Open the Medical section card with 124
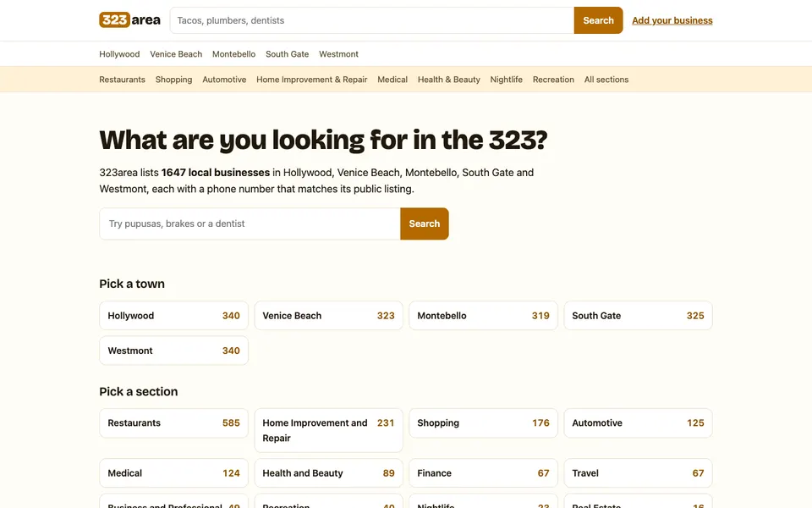 click(174, 472)
